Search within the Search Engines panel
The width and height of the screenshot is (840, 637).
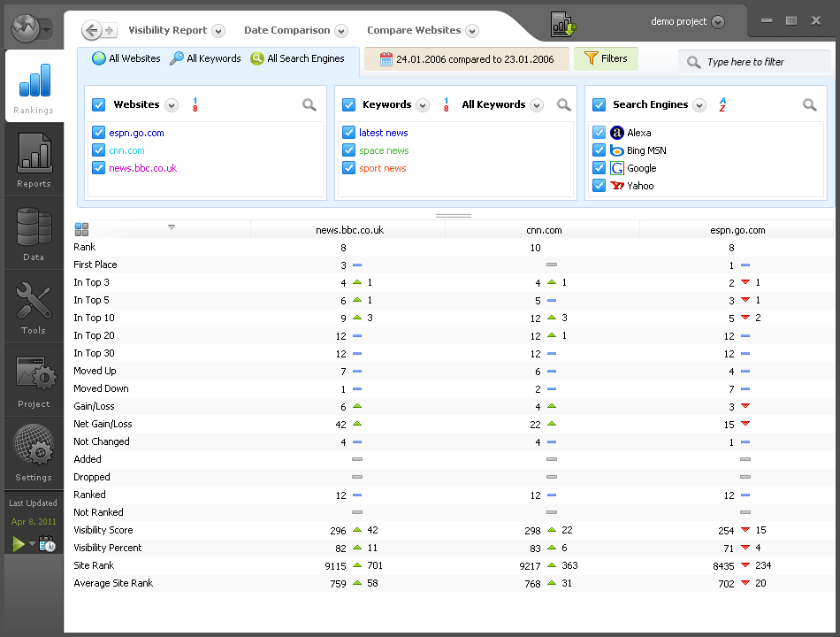(809, 104)
